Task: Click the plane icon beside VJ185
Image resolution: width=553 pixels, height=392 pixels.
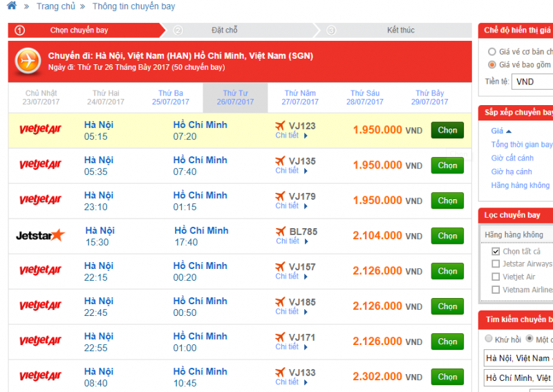Action: [280, 301]
